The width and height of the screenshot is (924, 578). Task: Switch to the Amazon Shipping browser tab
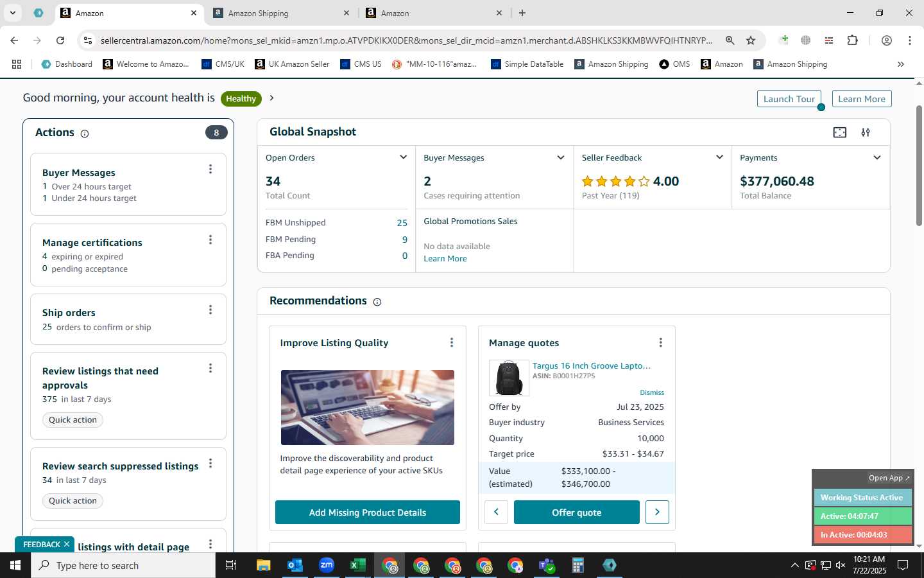coord(282,13)
